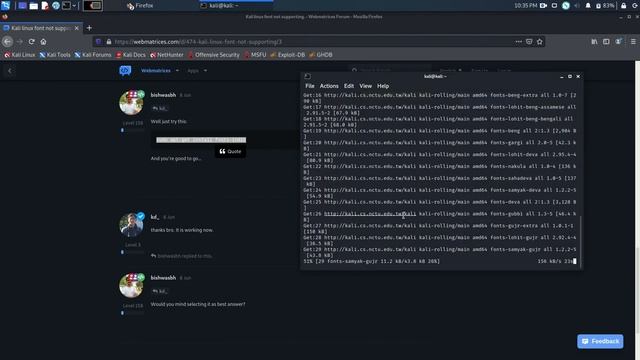Switch to Firefox in the taskbar
This screenshot has width=640, height=360.
pyautogui.click(x=140, y=6)
